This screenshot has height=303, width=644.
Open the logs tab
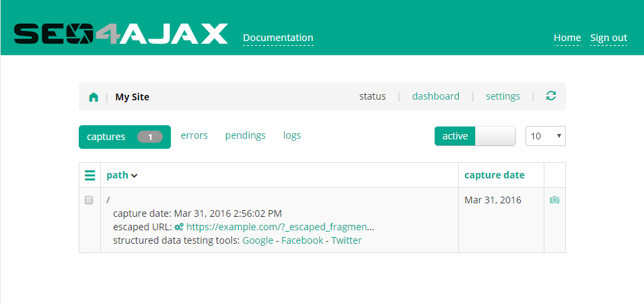click(x=292, y=135)
